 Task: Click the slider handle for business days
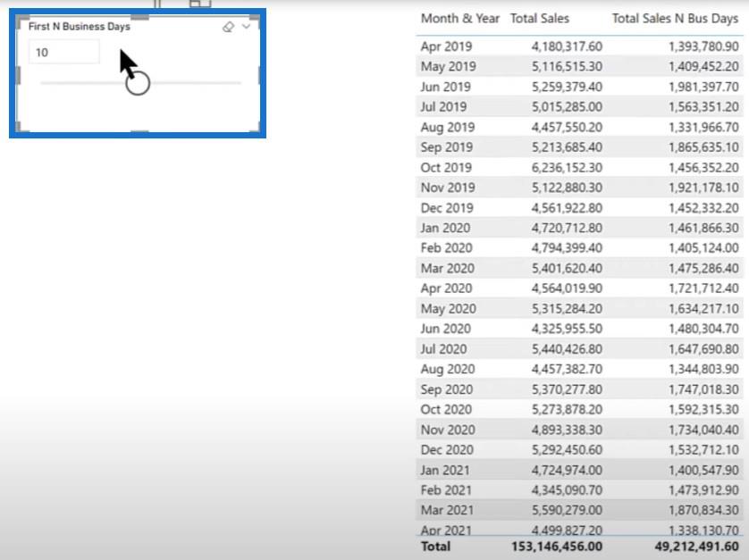tap(138, 83)
